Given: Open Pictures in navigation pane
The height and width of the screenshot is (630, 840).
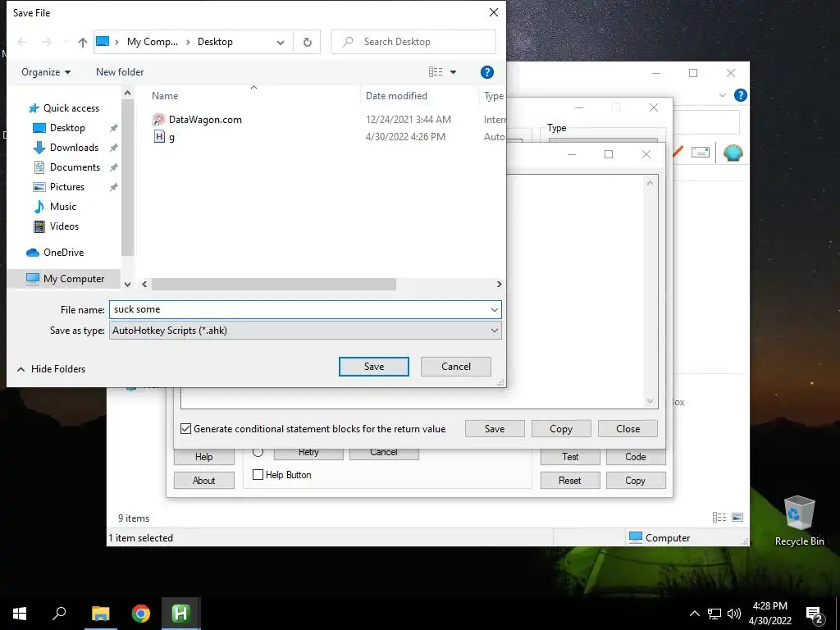Looking at the screenshot, I should tap(67, 187).
